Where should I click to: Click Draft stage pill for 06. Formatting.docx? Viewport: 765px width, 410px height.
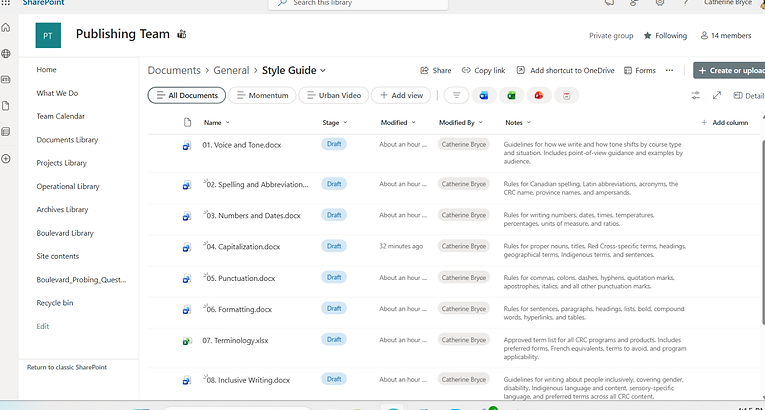pos(334,308)
